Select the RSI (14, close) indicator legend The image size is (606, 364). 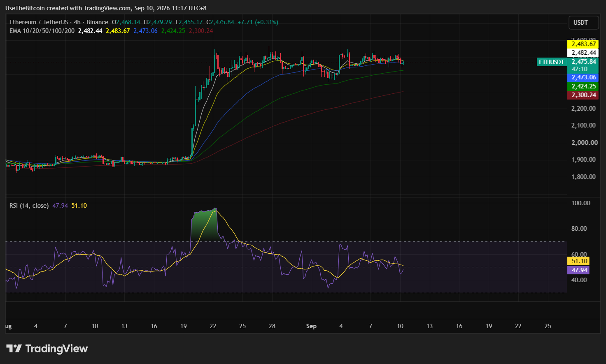(x=29, y=206)
